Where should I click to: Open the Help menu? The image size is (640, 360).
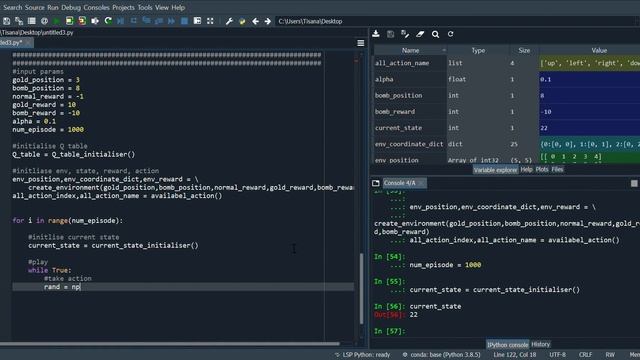click(178, 7)
